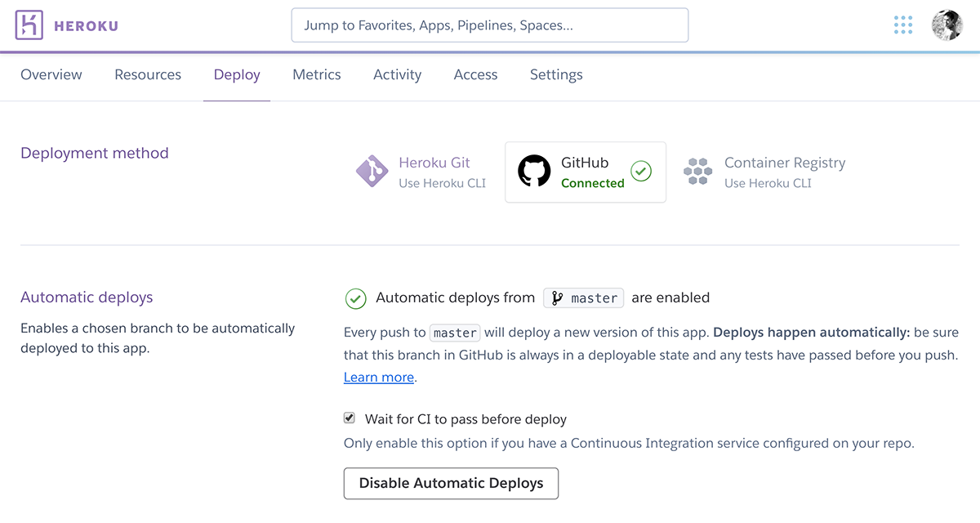Click Disable Automatic Deploys button
980x523 pixels.
point(451,483)
